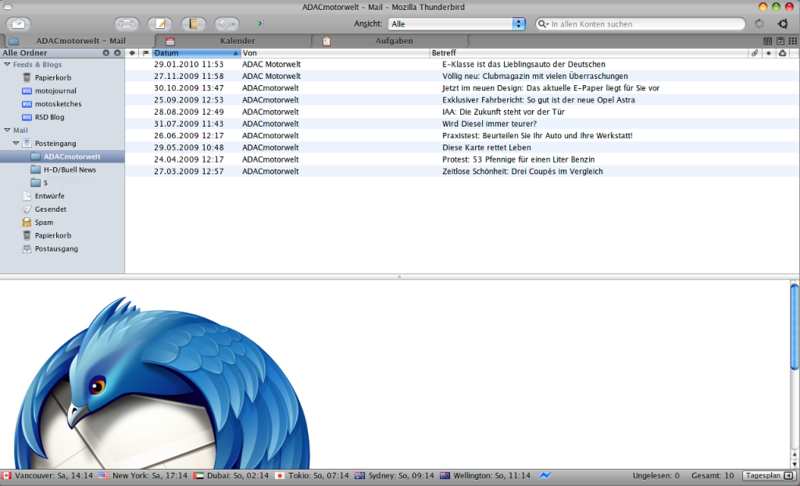
Task: Open the Postausgang folder
Action: 56,249
